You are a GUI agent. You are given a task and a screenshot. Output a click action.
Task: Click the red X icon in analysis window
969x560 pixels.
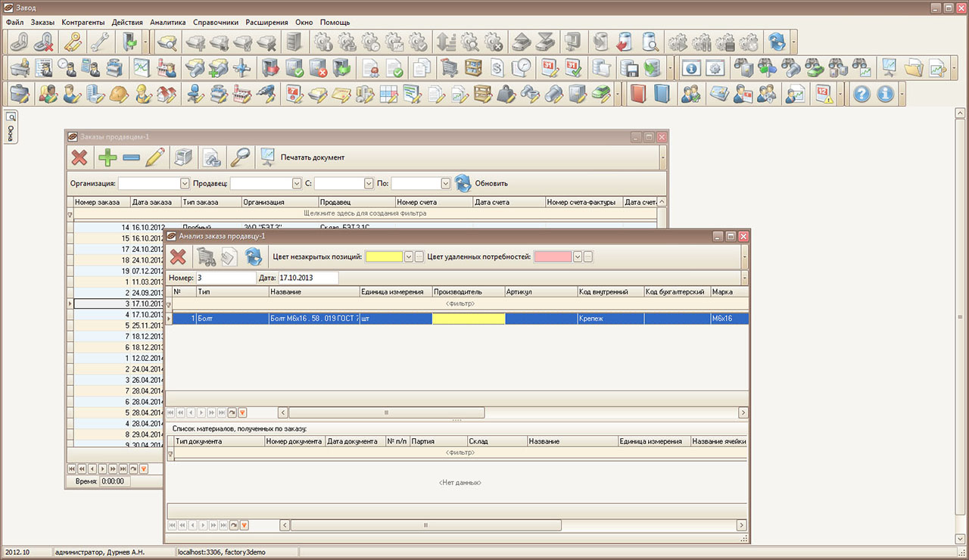178,257
